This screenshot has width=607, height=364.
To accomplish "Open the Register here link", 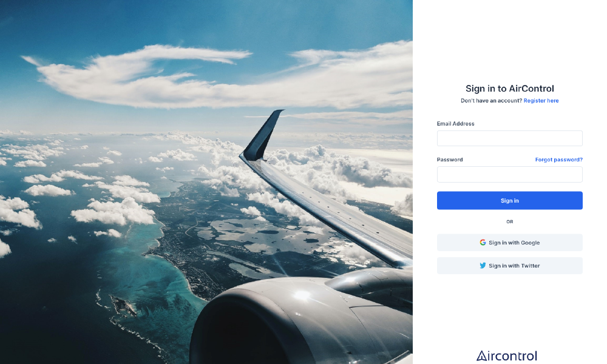I will 541,101.
